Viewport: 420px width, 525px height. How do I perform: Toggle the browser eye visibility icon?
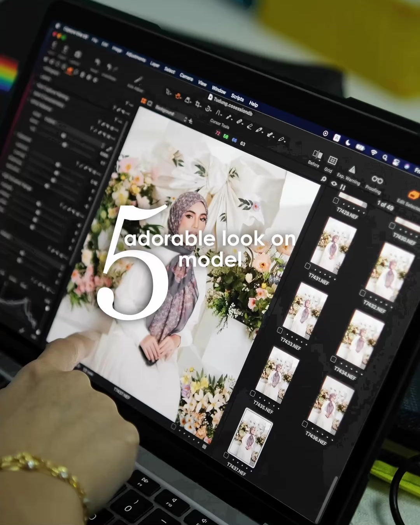(x=334, y=183)
